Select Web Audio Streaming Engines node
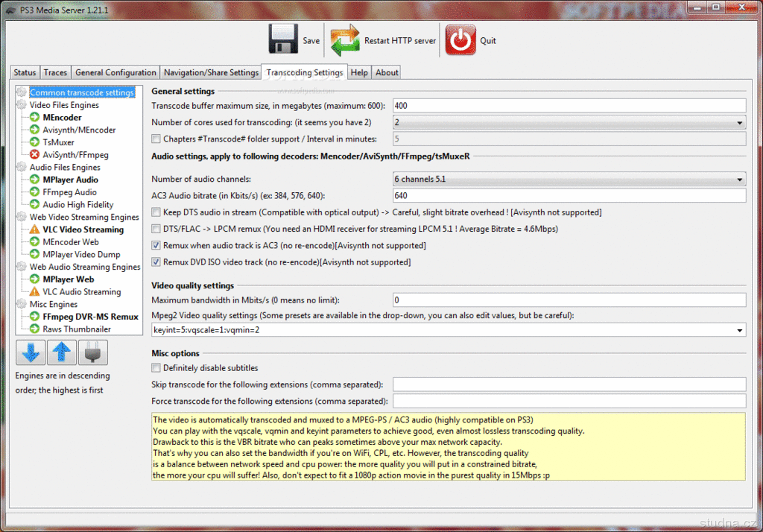This screenshot has height=532, width=763. click(x=85, y=267)
